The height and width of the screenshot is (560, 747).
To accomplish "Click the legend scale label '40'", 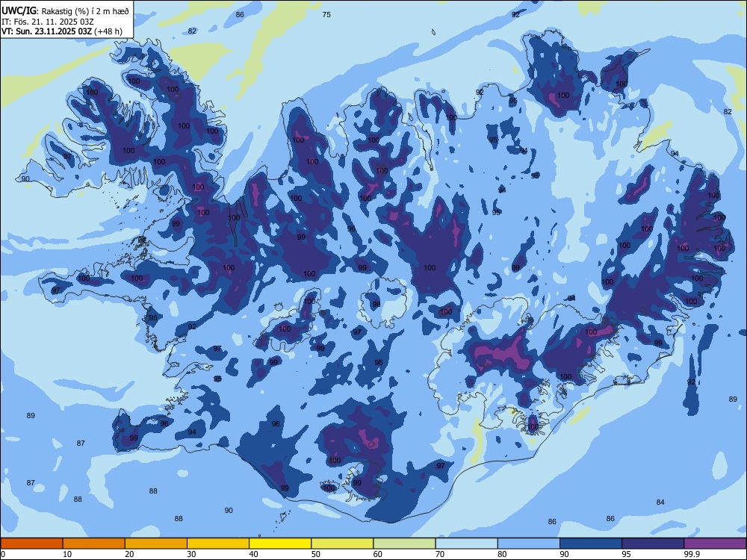I will click(253, 554).
